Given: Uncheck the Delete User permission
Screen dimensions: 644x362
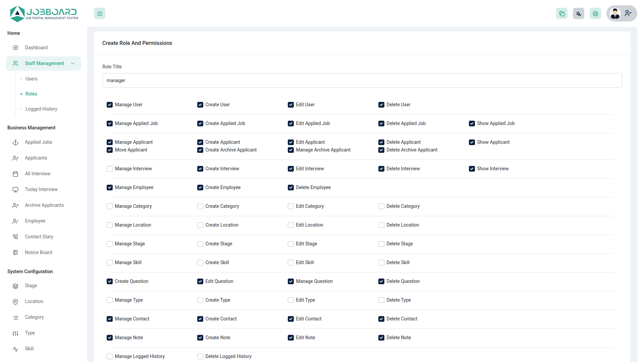Looking at the screenshot, I should point(381,105).
